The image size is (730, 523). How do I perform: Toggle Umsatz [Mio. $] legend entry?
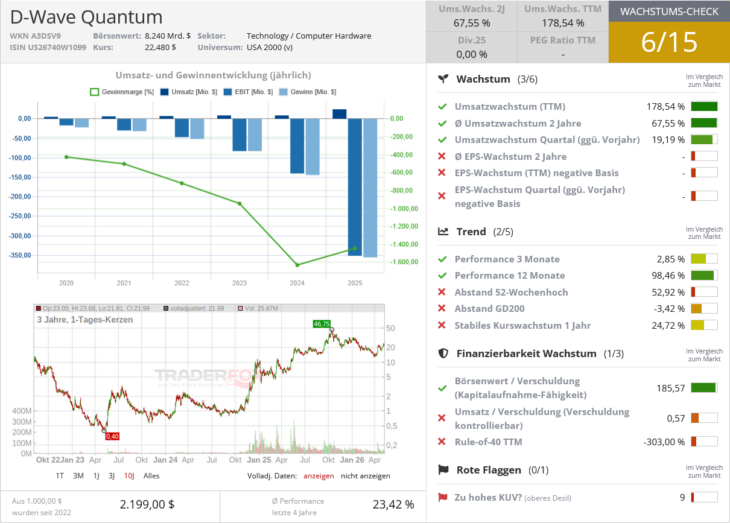click(x=189, y=92)
